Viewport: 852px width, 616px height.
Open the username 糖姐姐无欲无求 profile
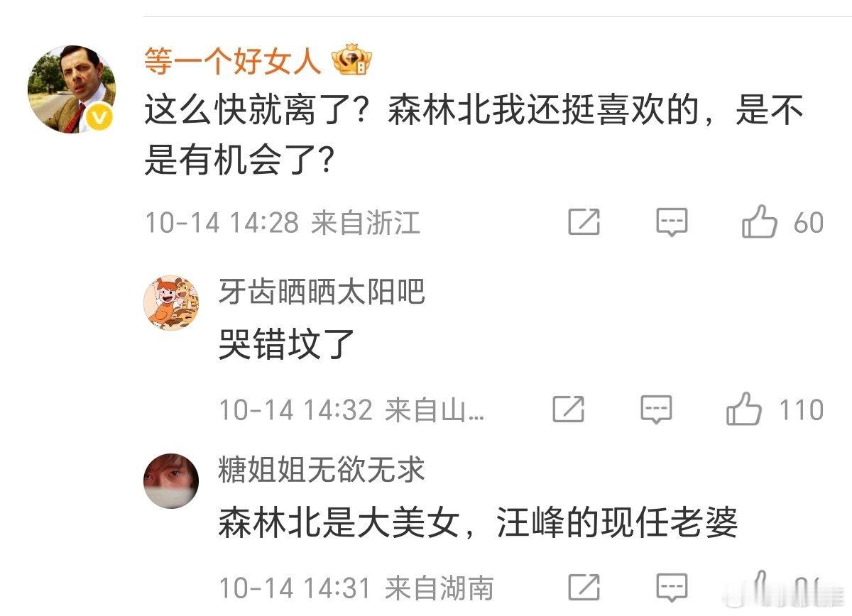point(321,471)
